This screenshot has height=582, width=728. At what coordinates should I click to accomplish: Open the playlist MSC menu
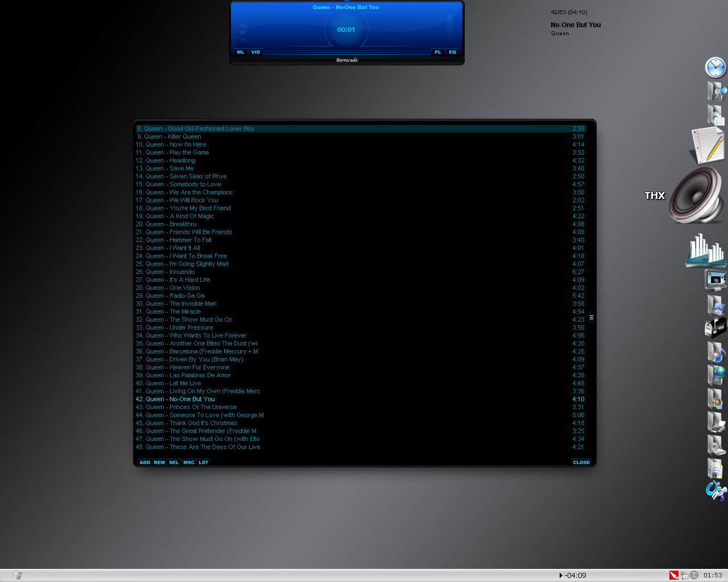click(x=189, y=462)
